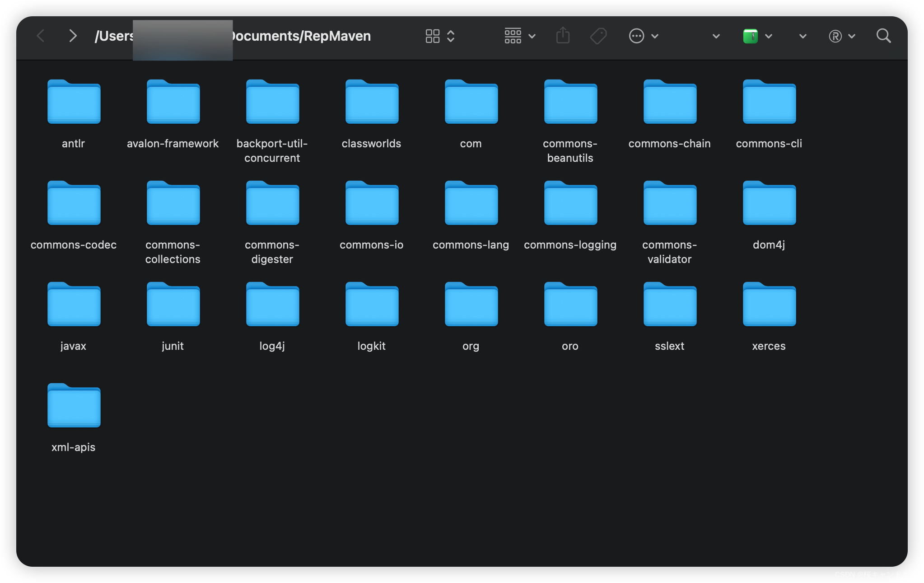Screen dimensions: 924x583
Task: Select the xerces folder
Action: coord(770,304)
